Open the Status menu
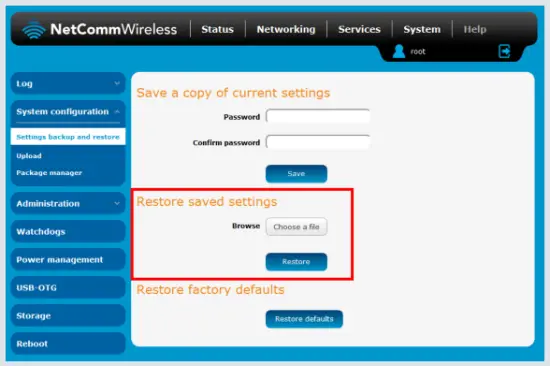The width and height of the screenshot is (550, 366). 217,29
